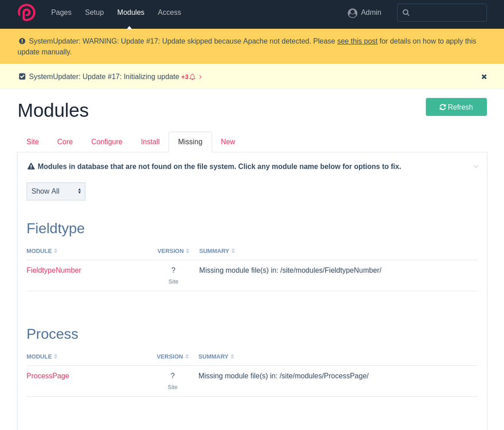Click the ProcessWire logo icon

point(26,13)
